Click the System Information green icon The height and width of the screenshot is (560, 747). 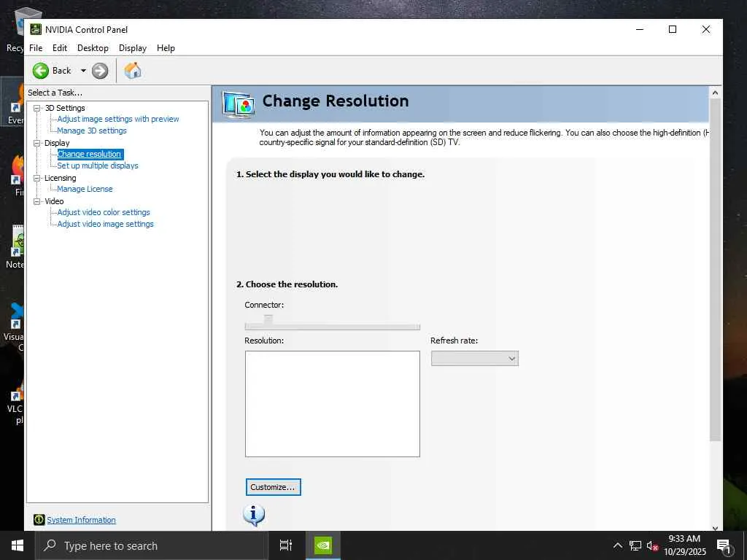click(39, 520)
